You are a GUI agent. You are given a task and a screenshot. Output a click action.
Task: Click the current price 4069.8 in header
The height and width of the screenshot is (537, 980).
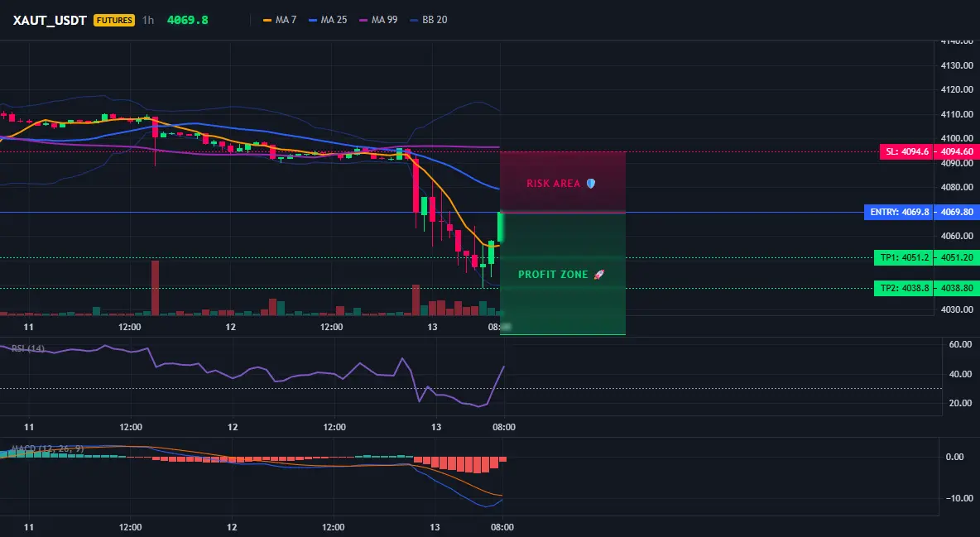188,20
